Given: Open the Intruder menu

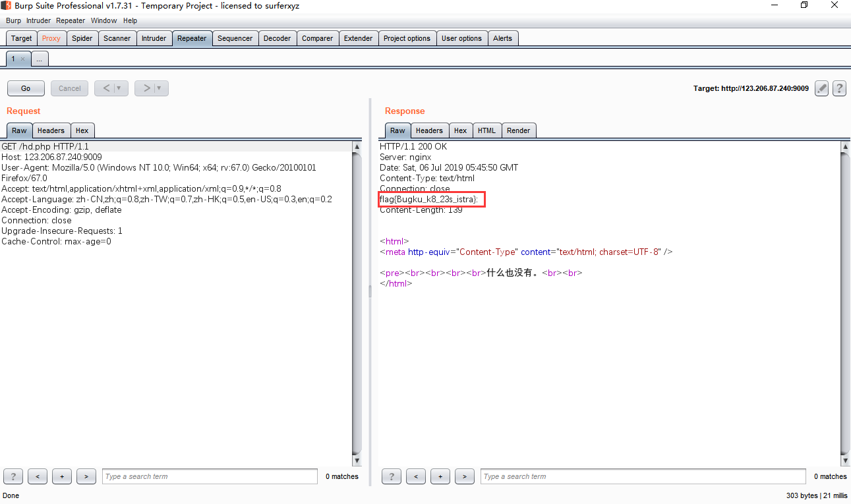Looking at the screenshot, I should pos(38,20).
